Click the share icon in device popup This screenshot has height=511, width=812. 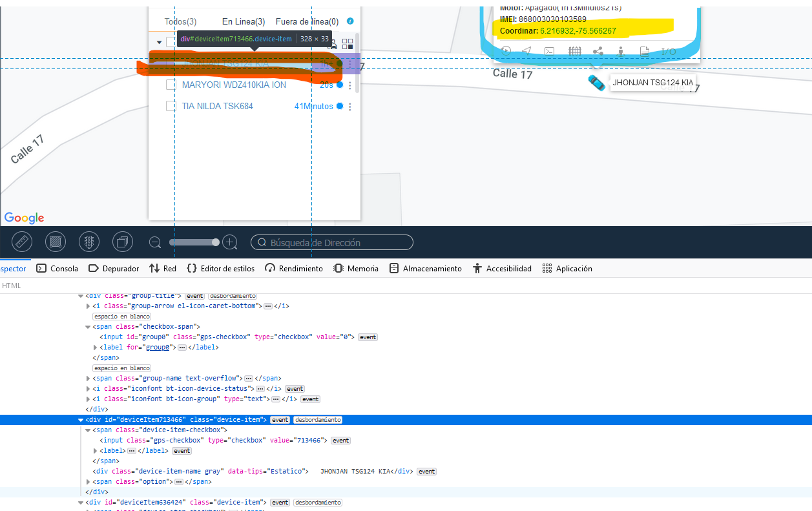coord(598,51)
